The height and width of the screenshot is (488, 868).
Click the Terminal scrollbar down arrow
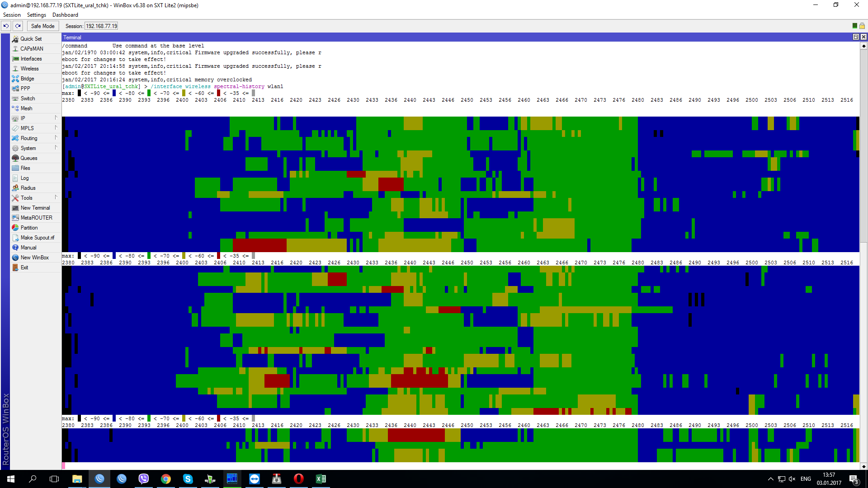click(x=863, y=466)
